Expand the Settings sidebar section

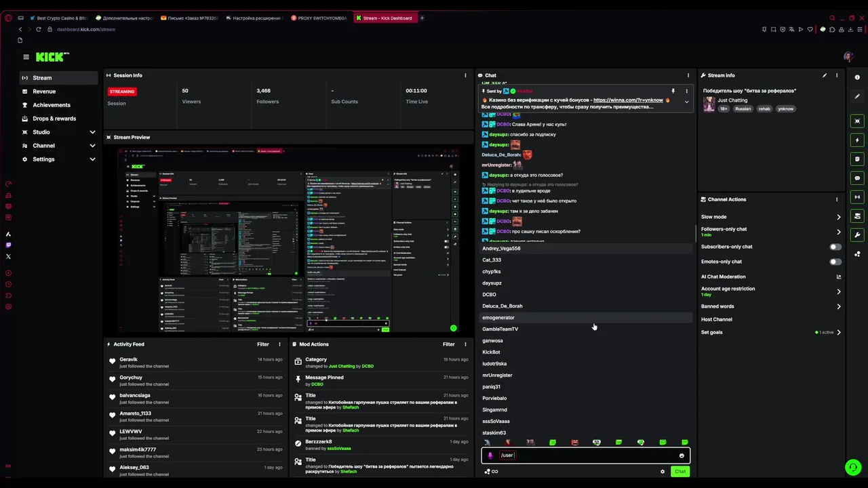pos(92,159)
